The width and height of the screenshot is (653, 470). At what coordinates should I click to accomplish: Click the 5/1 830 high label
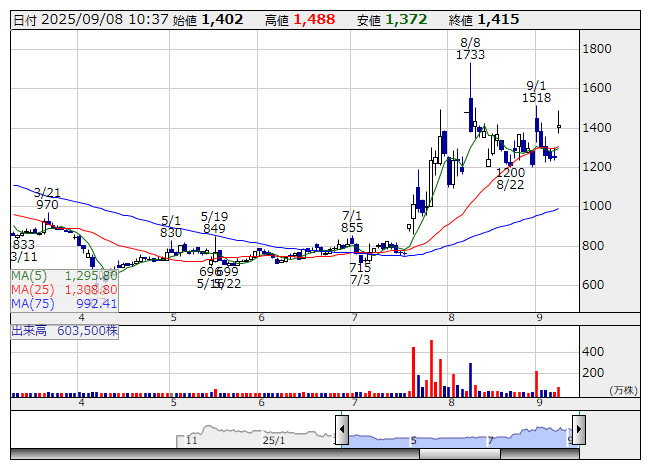click(172, 226)
